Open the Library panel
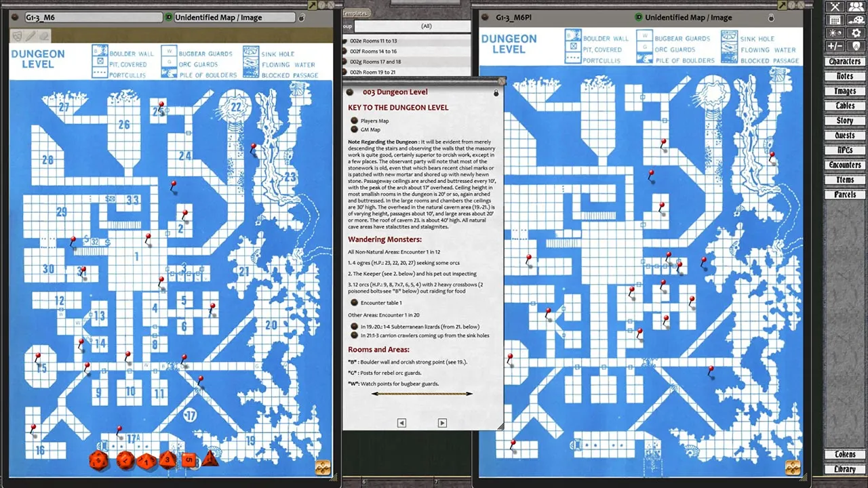The width and height of the screenshot is (868, 488). point(844,469)
